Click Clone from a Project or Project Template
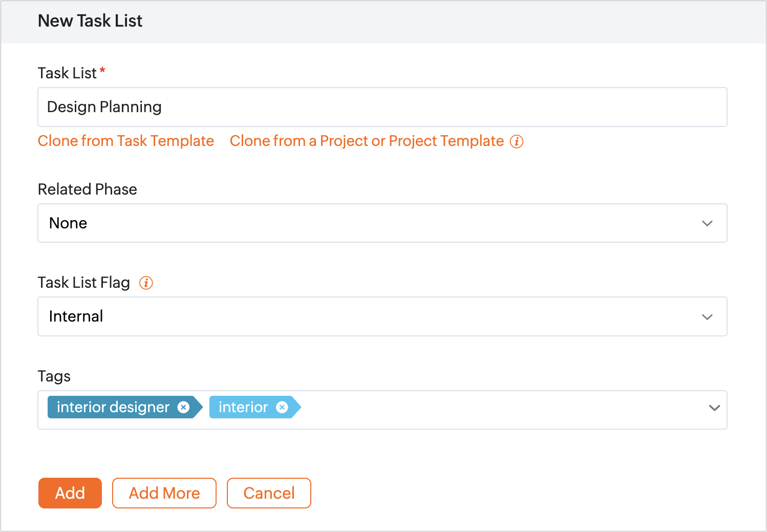Viewport: 767px width, 532px height. [367, 141]
